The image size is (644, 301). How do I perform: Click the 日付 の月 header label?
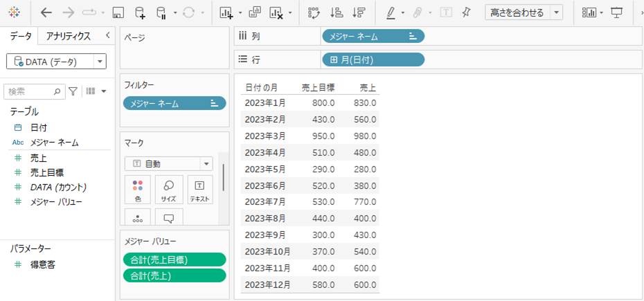[x=261, y=87]
